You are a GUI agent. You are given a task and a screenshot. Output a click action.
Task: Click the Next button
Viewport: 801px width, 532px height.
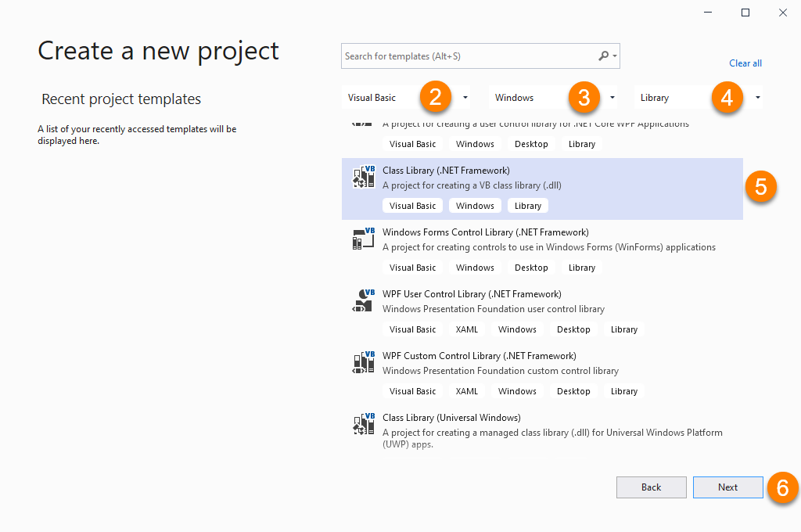pyautogui.click(x=727, y=487)
